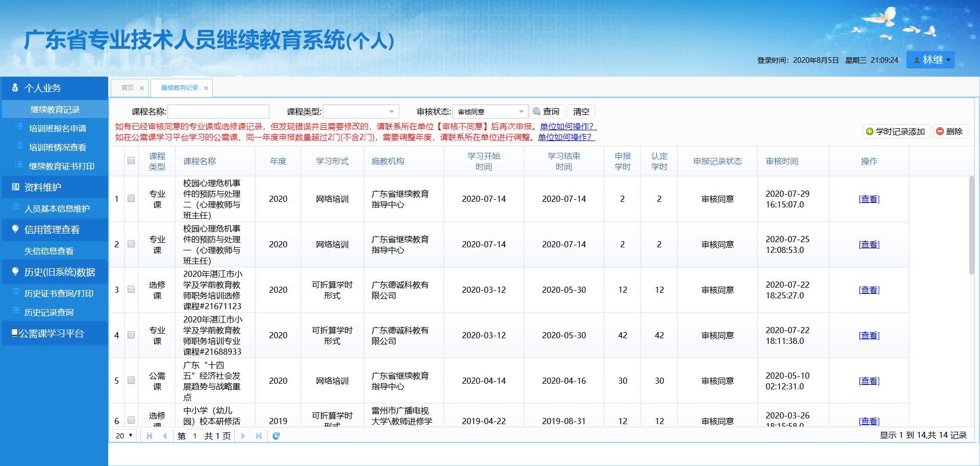The height and width of the screenshot is (466, 980).
Task: Click the green plus 学时记录添加 button
Action: (x=896, y=131)
